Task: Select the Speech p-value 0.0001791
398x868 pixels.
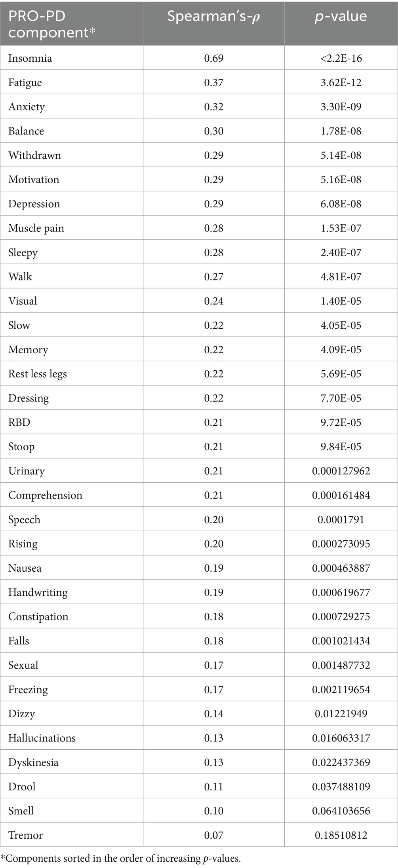Action: [341, 519]
